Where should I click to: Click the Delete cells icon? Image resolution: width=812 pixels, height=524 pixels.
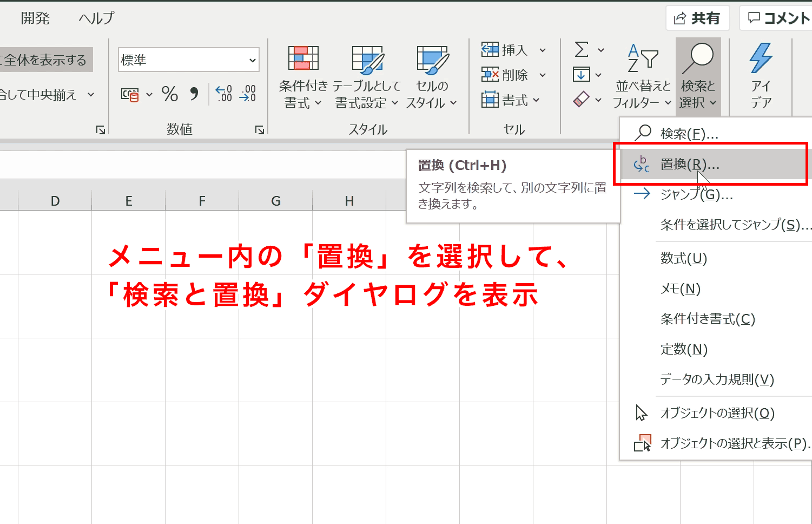(490, 75)
